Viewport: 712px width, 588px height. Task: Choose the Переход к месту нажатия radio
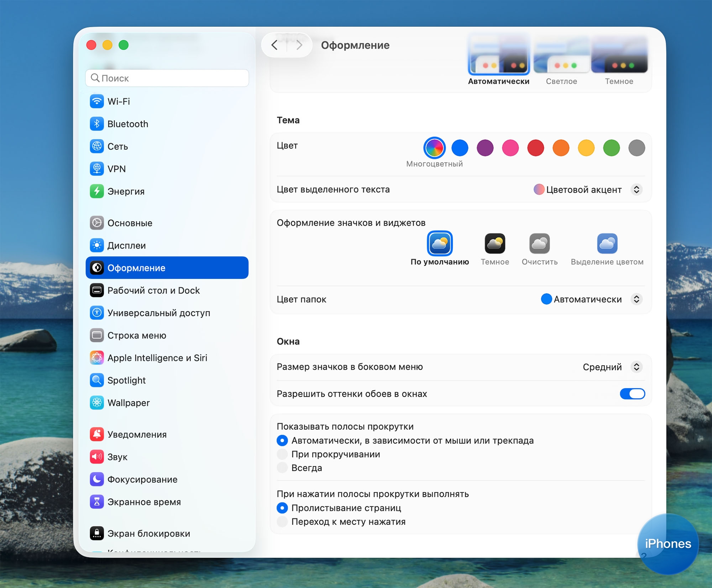coord(282,522)
